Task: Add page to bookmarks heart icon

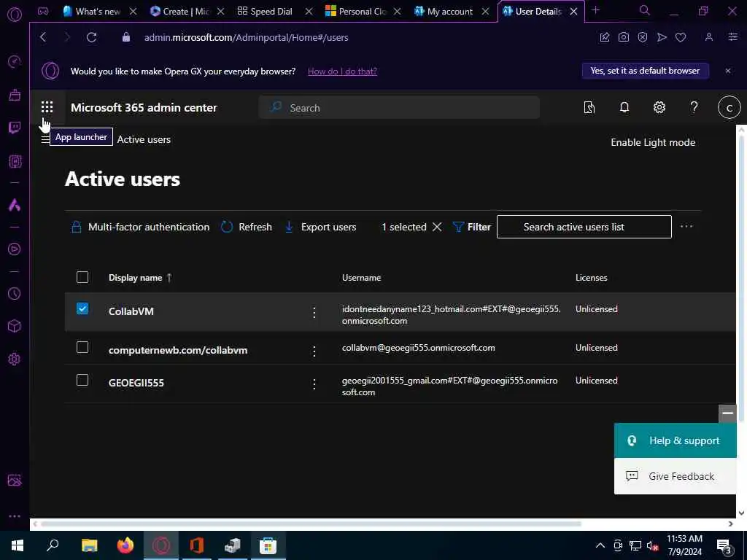Action: [x=681, y=37]
